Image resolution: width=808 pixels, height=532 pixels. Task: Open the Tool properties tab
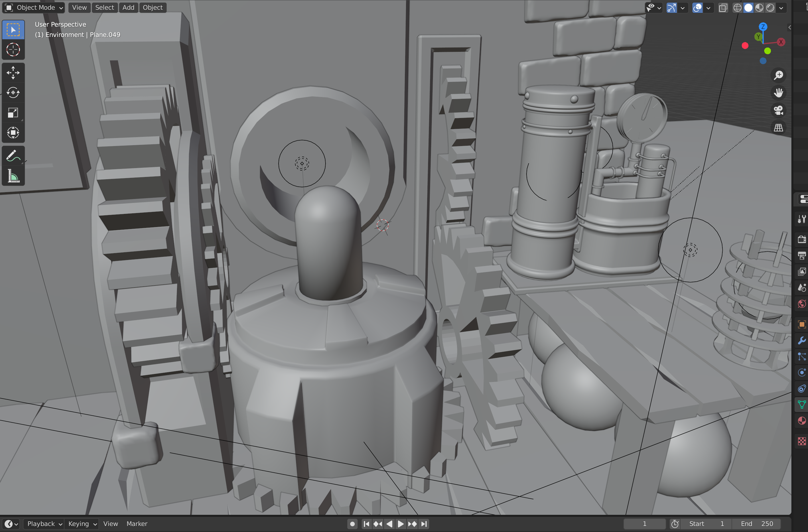pyautogui.click(x=802, y=219)
